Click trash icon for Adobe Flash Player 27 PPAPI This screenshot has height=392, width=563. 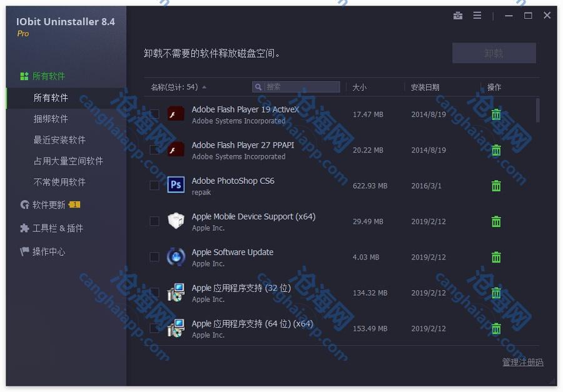(x=496, y=150)
